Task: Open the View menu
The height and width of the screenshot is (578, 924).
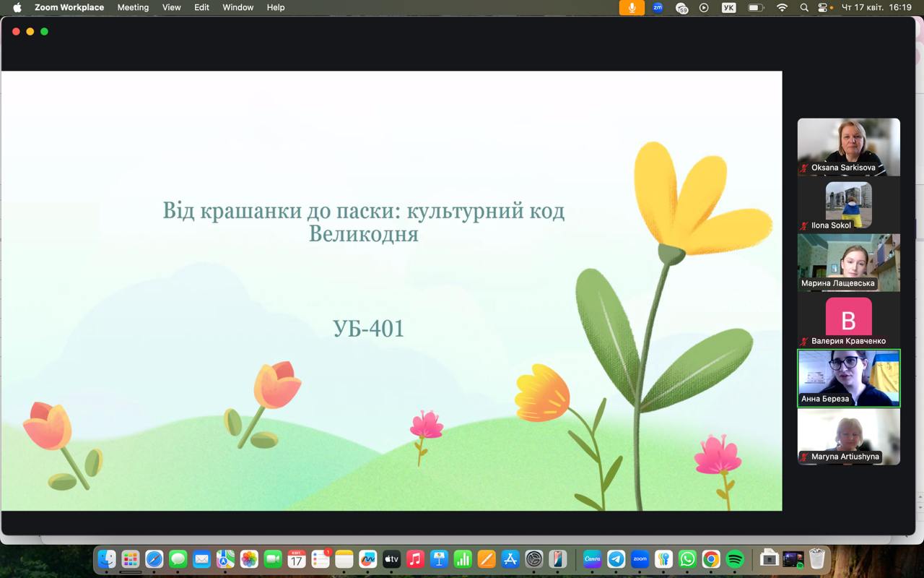Action: point(171,7)
